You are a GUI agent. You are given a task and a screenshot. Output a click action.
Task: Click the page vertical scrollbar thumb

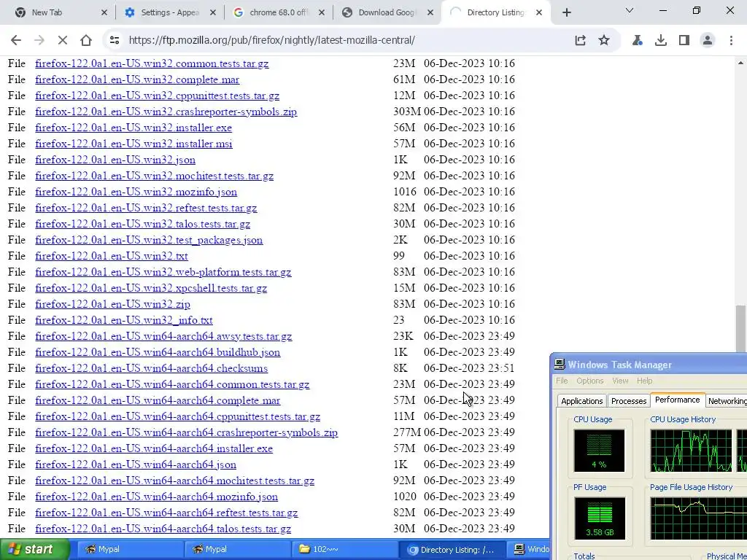740,329
